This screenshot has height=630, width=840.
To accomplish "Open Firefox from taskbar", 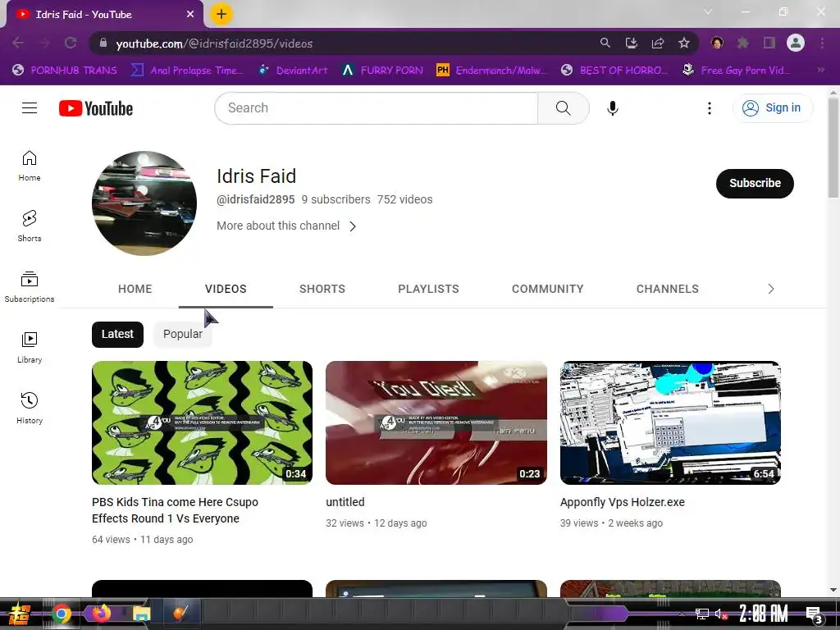I will click(101, 614).
